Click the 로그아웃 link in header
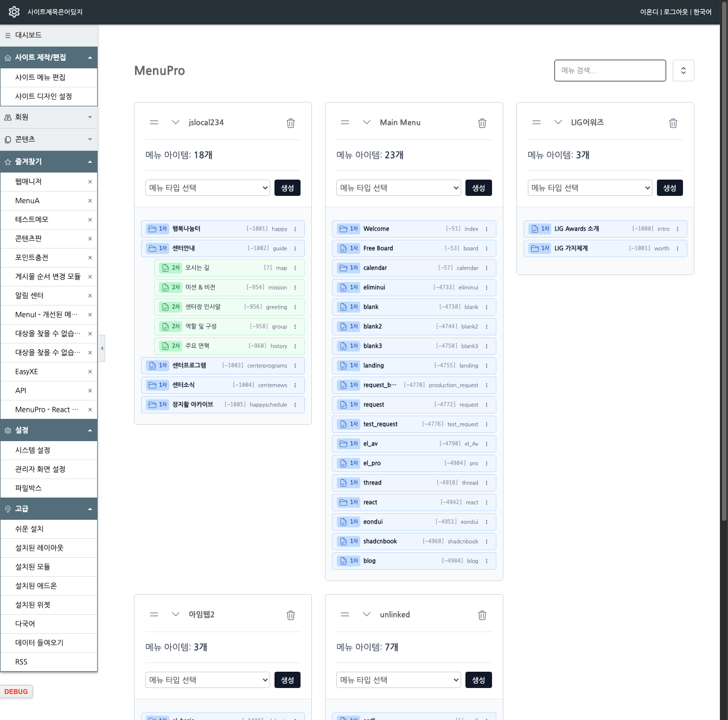 pos(675,12)
